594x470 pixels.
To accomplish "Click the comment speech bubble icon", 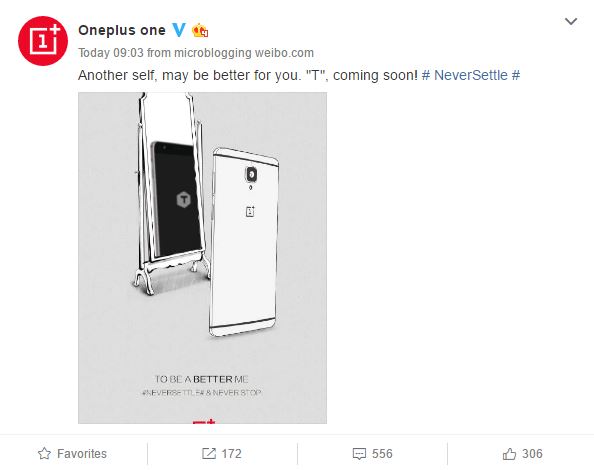I will click(x=359, y=454).
